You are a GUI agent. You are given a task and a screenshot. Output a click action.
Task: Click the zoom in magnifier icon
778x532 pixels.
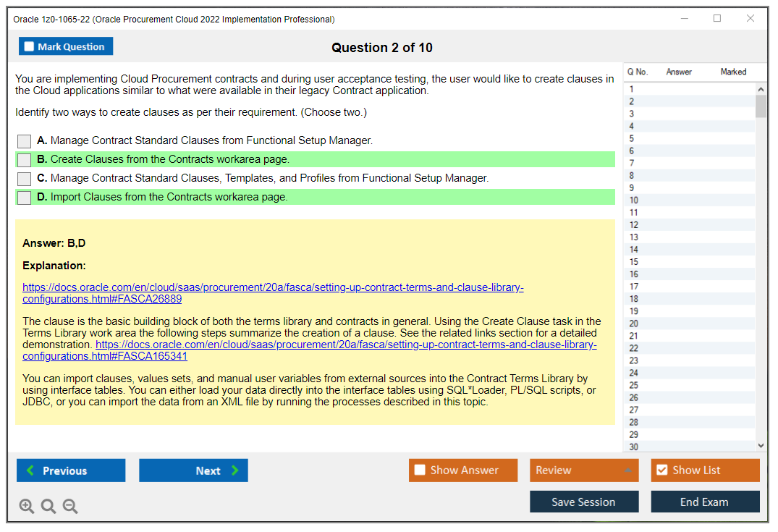point(27,506)
